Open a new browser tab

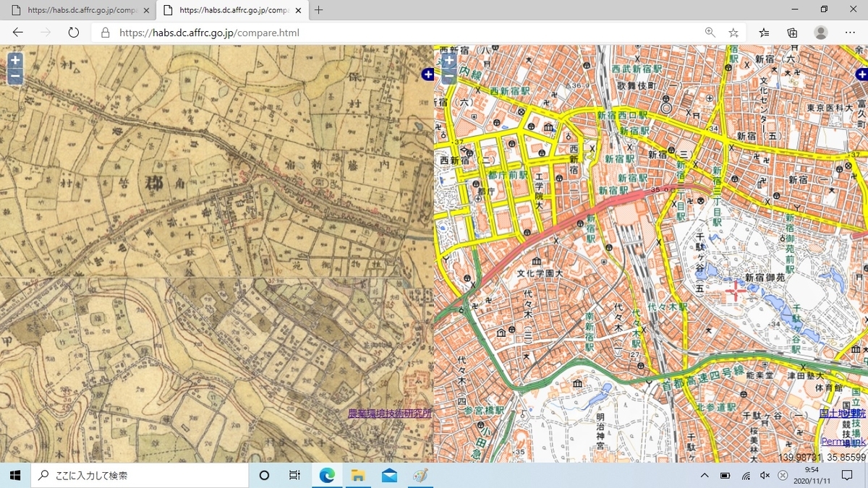pos(319,10)
